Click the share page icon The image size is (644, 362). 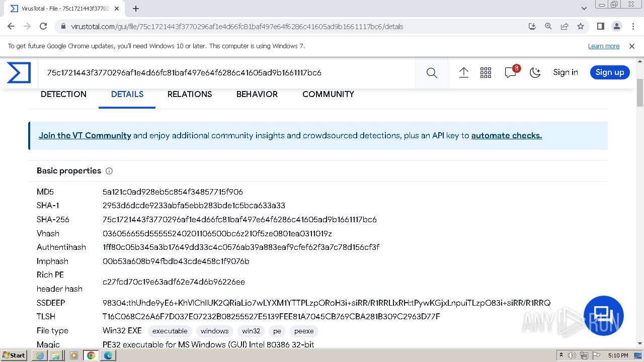(x=565, y=27)
